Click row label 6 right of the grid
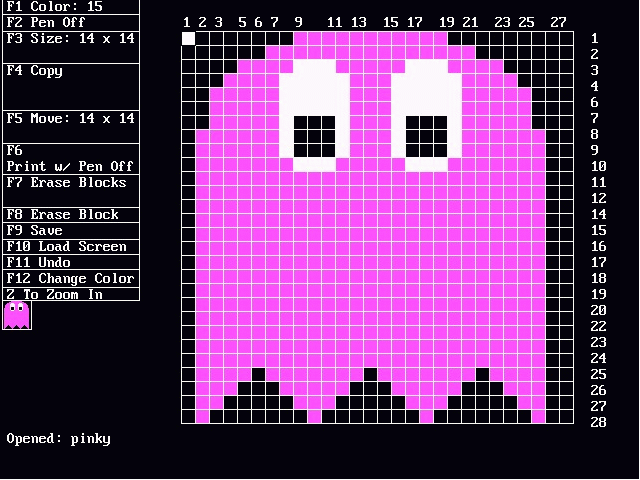This screenshot has height=480, width=640. [595, 102]
